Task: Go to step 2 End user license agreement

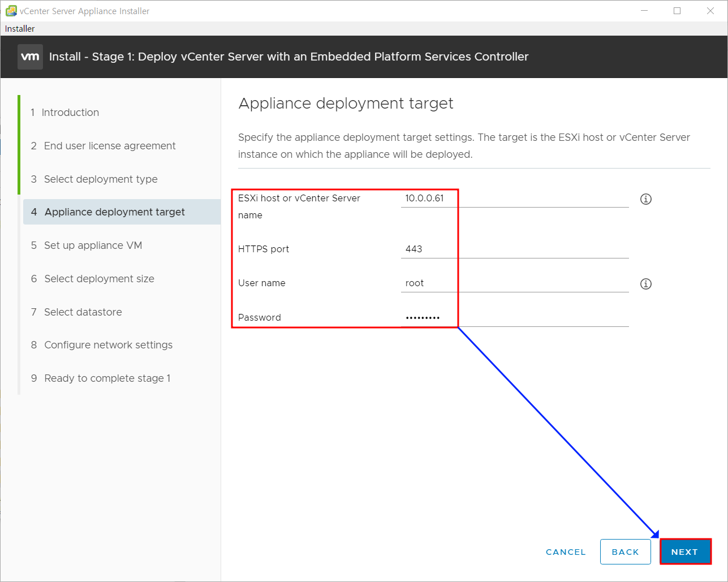Action: click(x=103, y=146)
